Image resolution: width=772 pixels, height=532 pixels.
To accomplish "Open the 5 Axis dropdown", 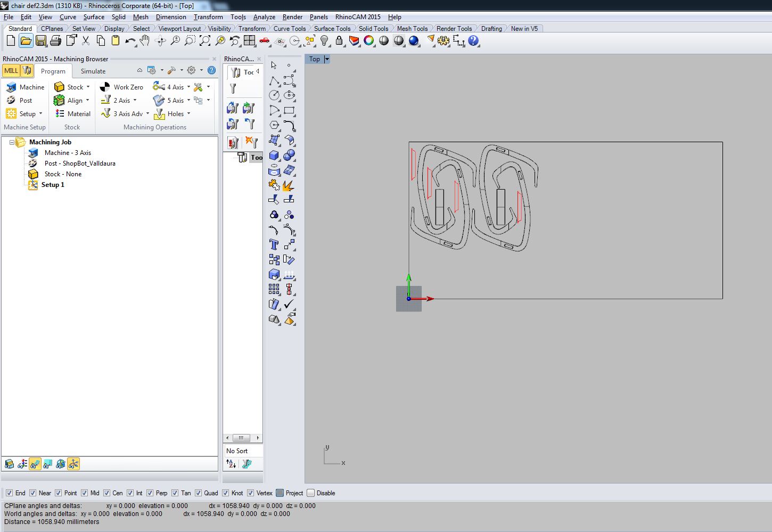I will click(x=188, y=100).
